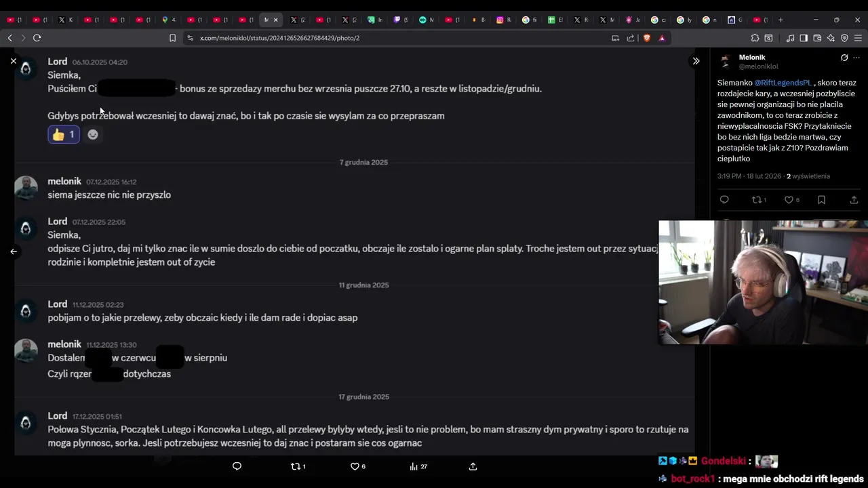Open Leo AI sparkle icon

tap(831, 38)
